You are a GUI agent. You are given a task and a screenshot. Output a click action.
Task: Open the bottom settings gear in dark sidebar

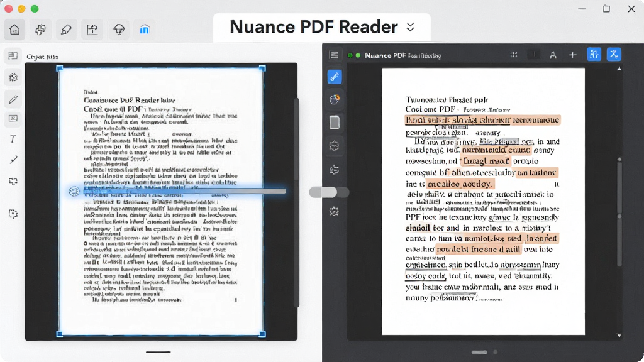[x=334, y=212]
